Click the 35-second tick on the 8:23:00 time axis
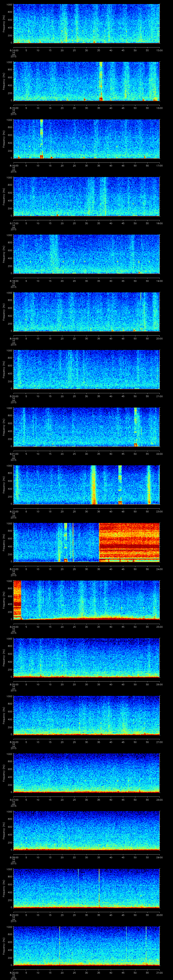This screenshot has height=980, width=173. pos(99,570)
